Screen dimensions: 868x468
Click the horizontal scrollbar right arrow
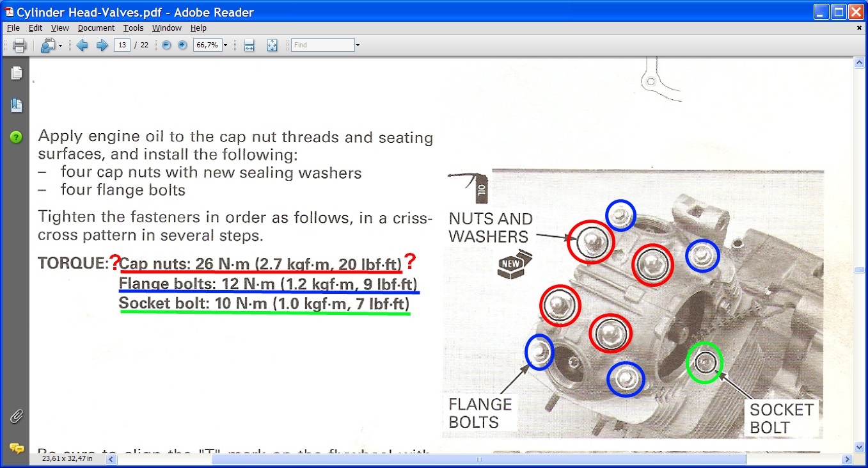click(x=848, y=459)
